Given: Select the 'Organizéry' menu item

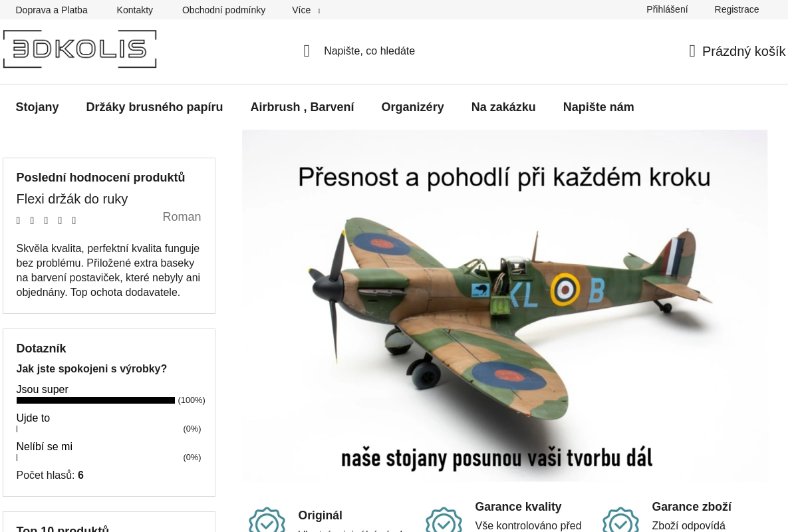Looking at the screenshot, I should point(412,107).
